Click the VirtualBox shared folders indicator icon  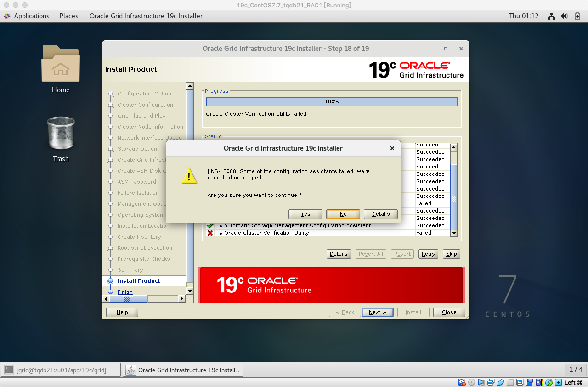coord(510,382)
